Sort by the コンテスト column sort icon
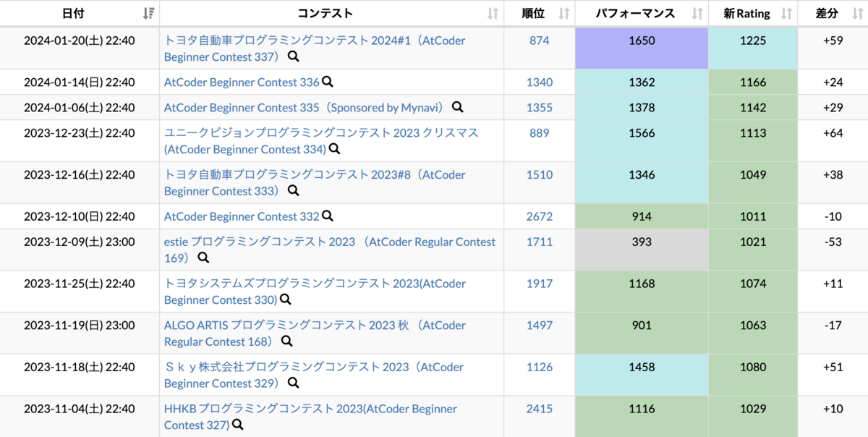Screen dimensions: 868x437 tap(493, 13)
